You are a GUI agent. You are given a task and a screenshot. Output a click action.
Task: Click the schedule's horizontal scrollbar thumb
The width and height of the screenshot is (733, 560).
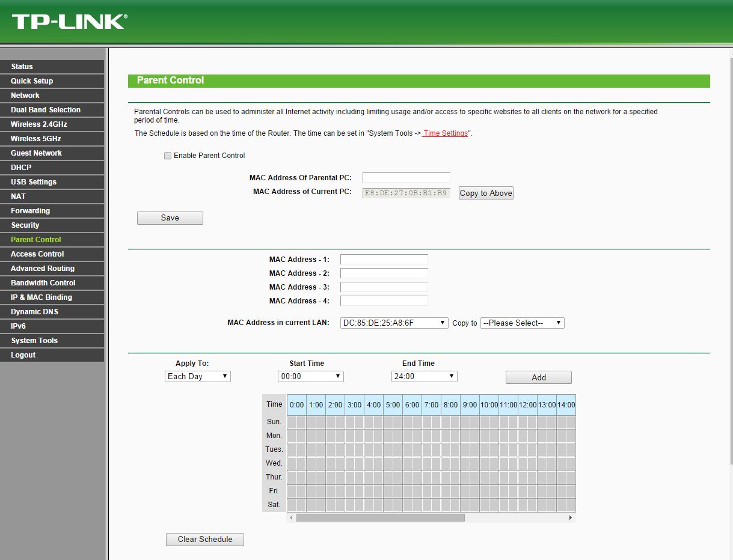(380, 517)
